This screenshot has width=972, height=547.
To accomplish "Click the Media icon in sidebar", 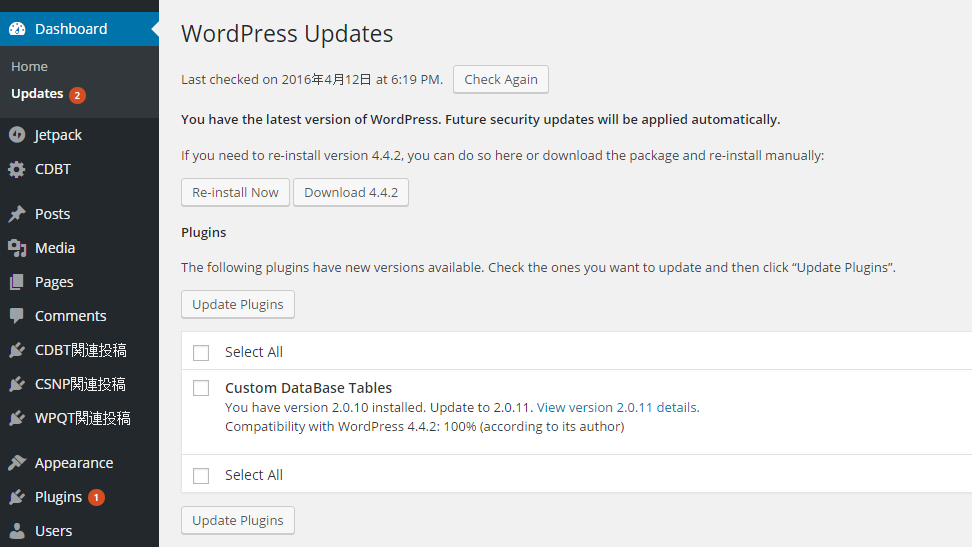I will tap(17, 248).
